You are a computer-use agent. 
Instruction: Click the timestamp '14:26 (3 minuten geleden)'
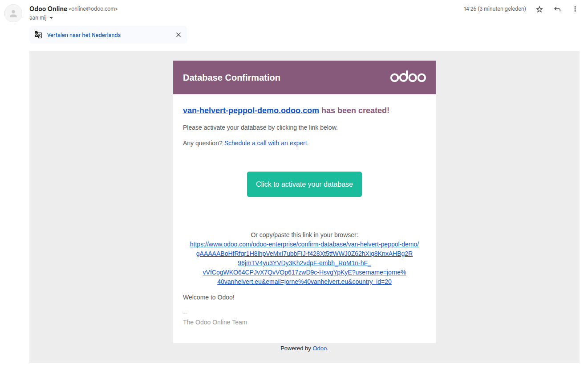click(495, 9)
